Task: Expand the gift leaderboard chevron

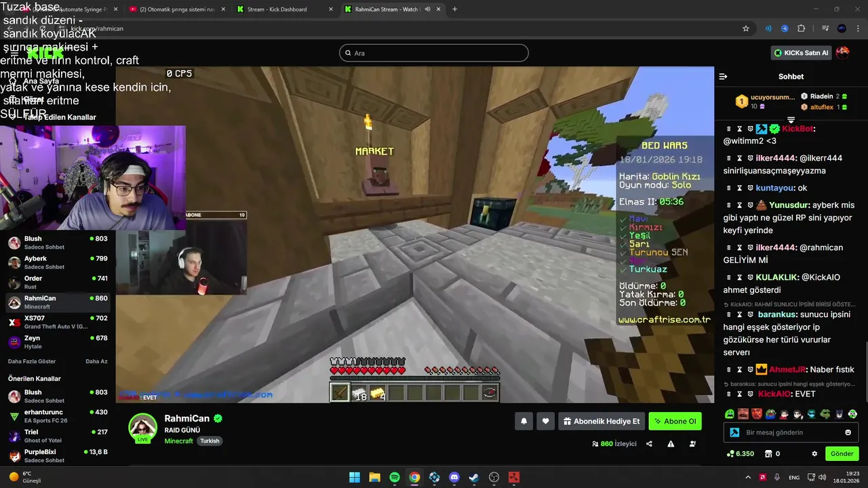Action: [x=791, y=120]
